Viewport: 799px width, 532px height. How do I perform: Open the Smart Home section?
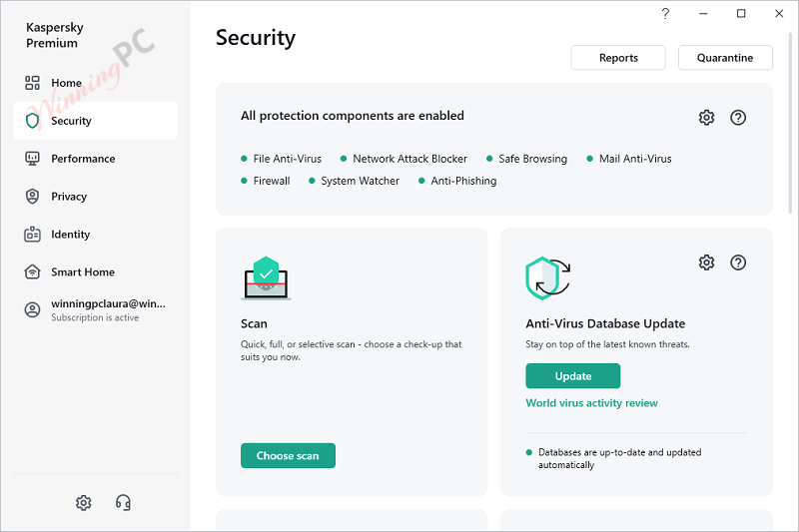click(x=95, y=271)
